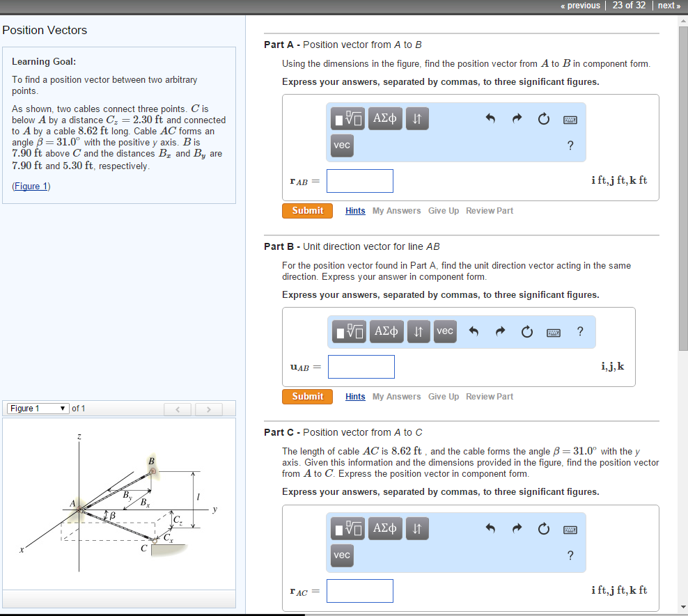Click the redo arrow in Part A editor

click(x=517, y=118)
